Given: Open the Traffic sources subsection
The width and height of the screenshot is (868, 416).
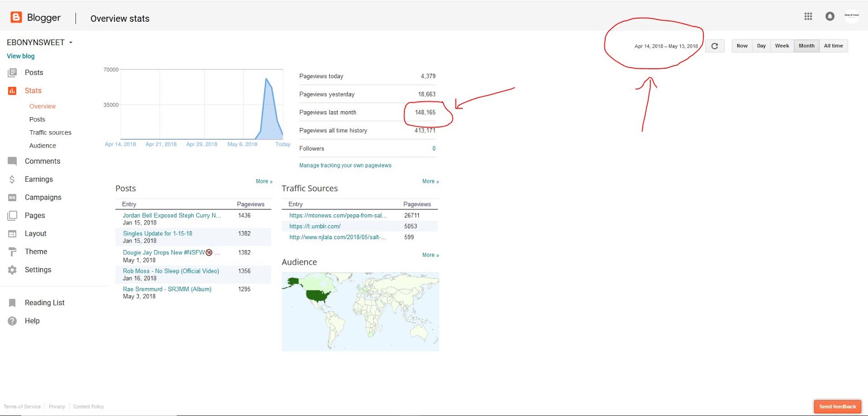Looking at the screenshot, I should coord(50,132).
